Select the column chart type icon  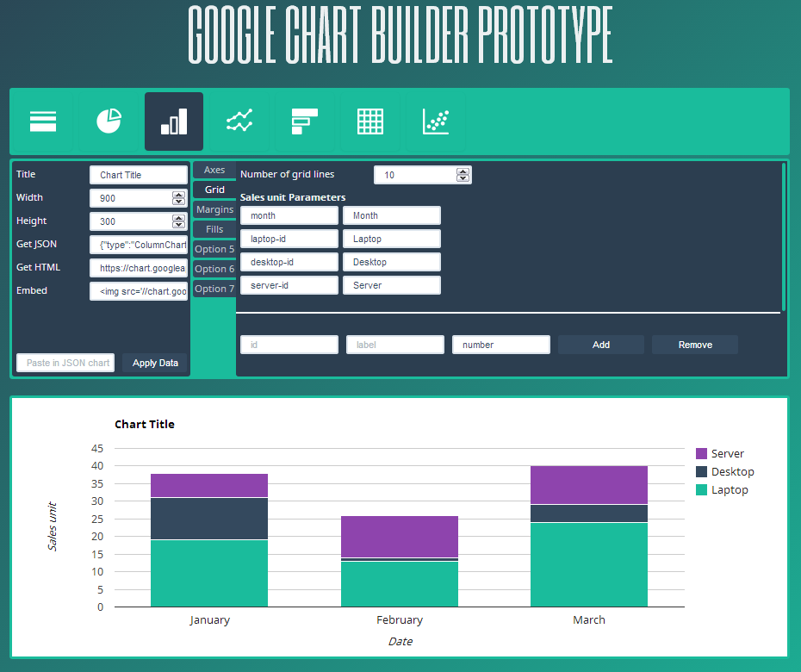point(174,121)
